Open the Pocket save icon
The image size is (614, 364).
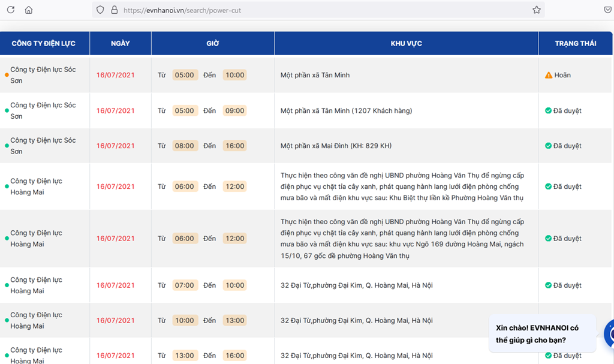tap(608, 10)
